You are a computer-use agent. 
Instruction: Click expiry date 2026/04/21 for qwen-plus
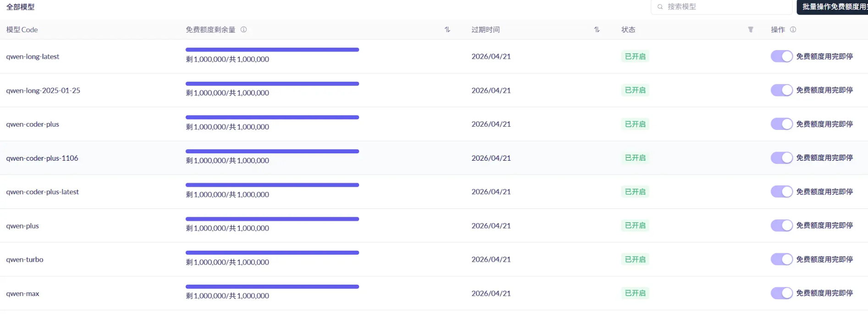[x=491, y=226]
